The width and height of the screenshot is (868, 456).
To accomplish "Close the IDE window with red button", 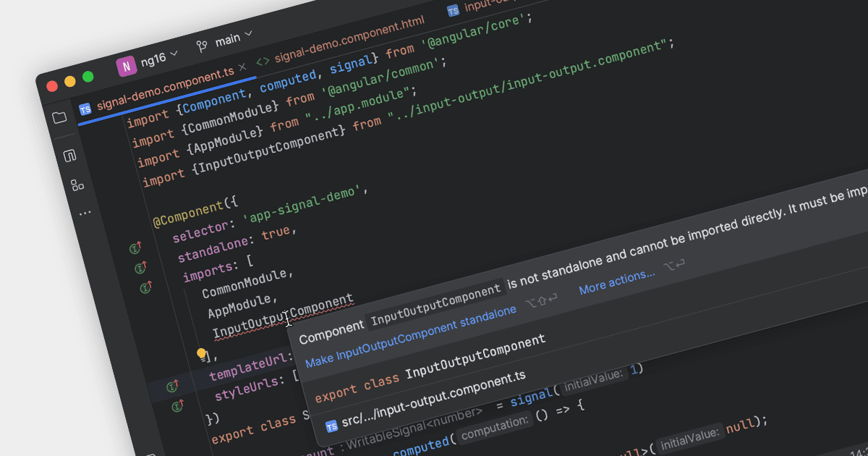I will point(52,86).
